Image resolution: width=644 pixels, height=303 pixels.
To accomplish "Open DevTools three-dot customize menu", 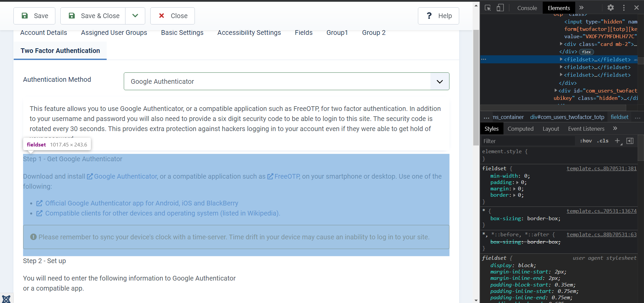I will [x=624, y=8].
